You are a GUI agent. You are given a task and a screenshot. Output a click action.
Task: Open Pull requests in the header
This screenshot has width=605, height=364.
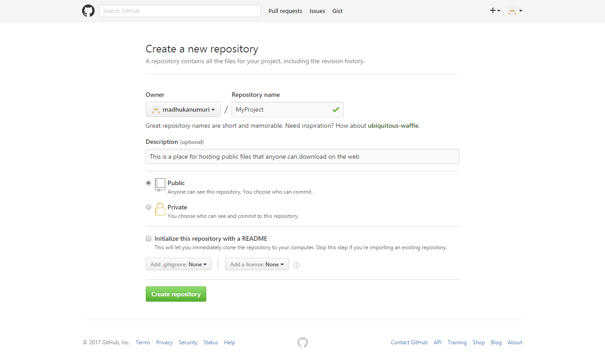tap(285, 11)
